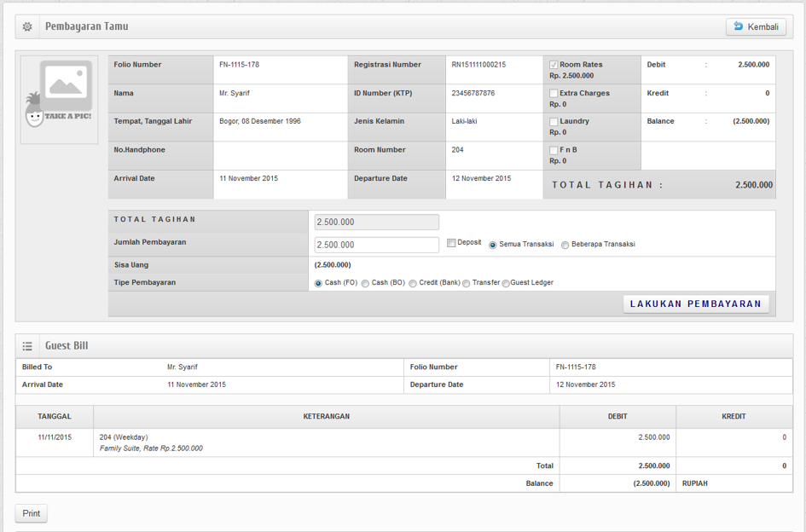Click the gear icon beside Pembayaran Tamu

(x=27, y=27)
